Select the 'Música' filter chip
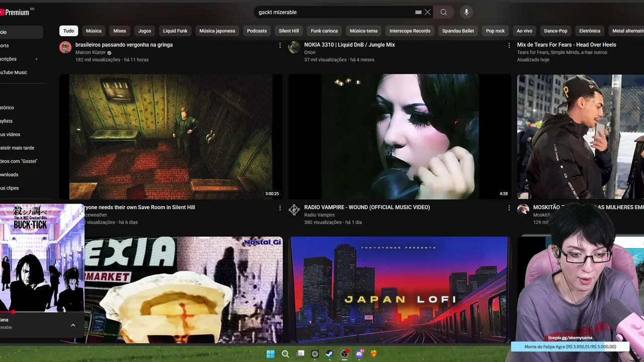 [x=94, y=31]
